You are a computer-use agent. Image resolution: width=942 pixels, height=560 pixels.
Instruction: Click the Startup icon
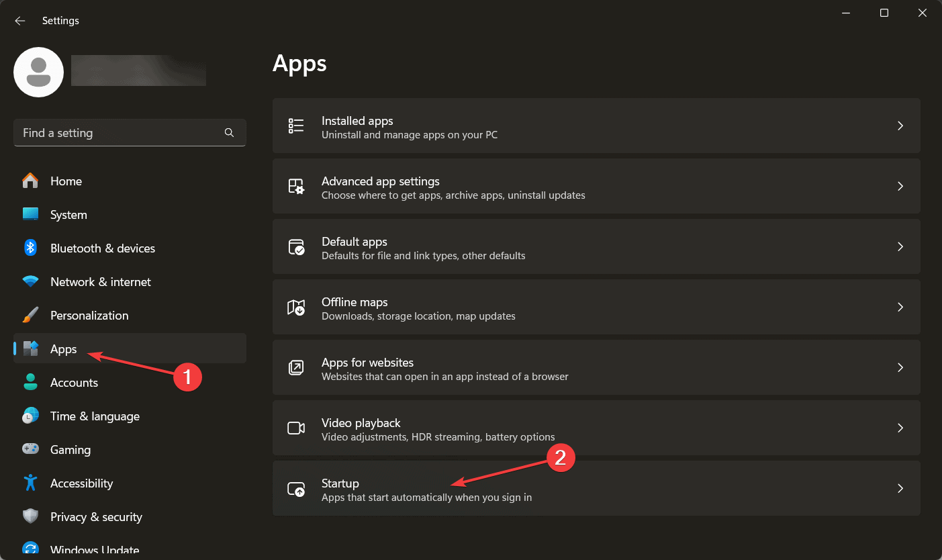coord(296,489)
